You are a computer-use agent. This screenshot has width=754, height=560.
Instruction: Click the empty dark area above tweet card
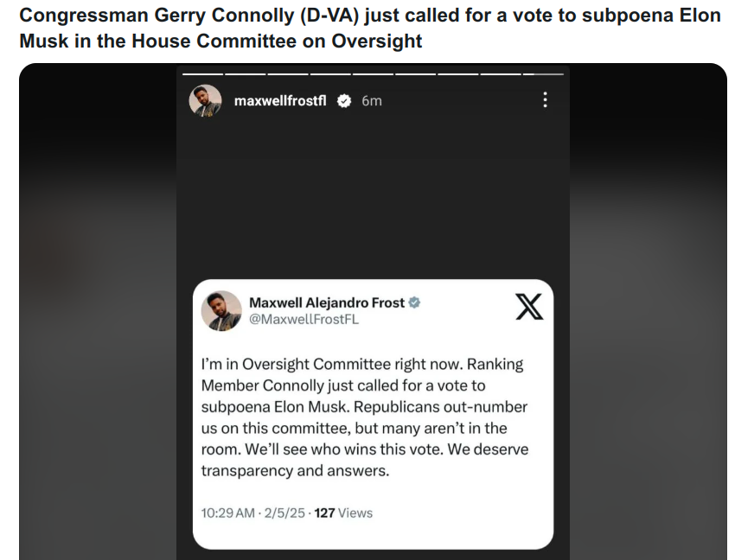[373, 197]
